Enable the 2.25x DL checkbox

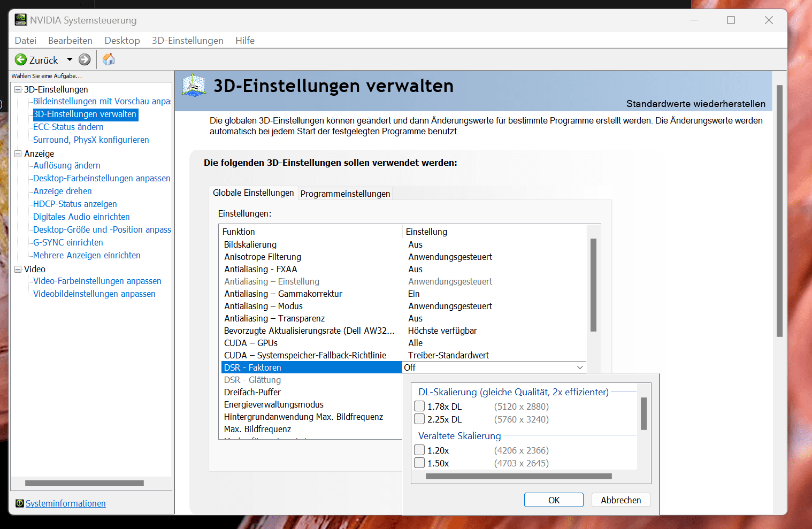[x=419, y=419]
